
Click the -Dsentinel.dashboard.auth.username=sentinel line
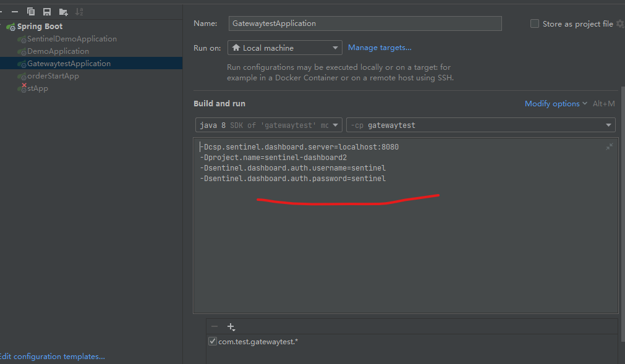[292, 168]
